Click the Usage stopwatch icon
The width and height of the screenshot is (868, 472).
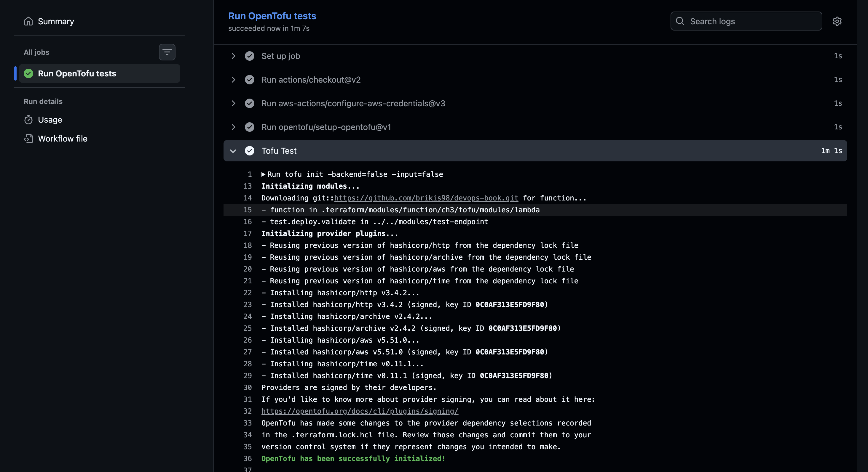(x=28, y=120)
